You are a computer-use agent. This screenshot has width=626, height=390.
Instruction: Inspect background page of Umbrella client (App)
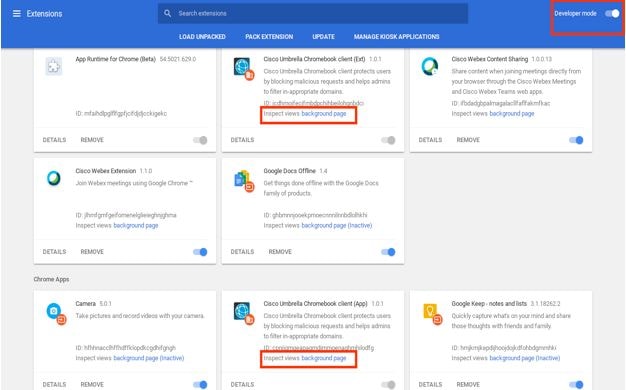(324, 358)
